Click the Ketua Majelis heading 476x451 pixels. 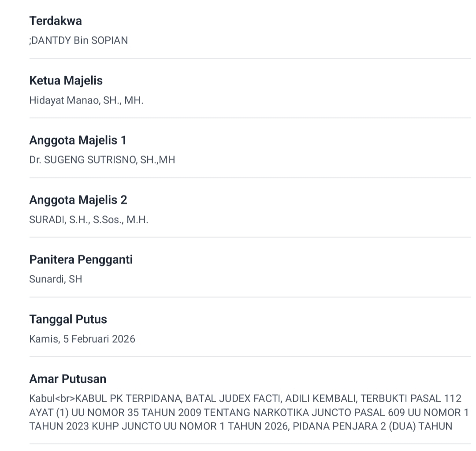point(66,81)
